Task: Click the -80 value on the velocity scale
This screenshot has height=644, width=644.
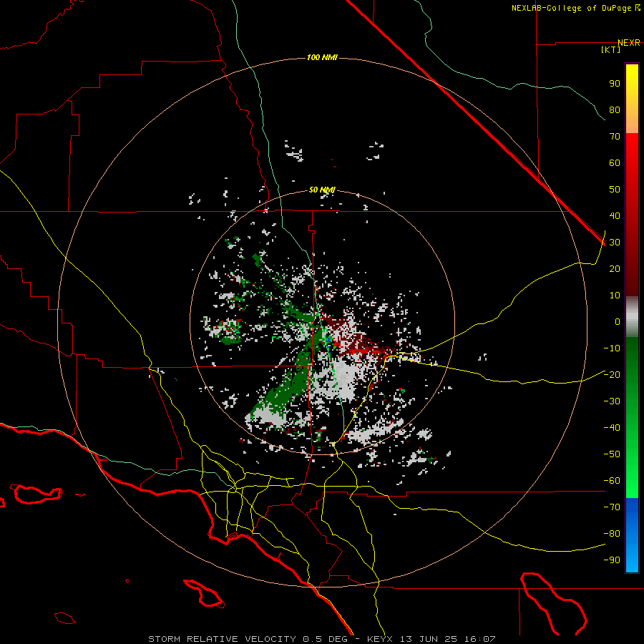Action: point(612,534)
